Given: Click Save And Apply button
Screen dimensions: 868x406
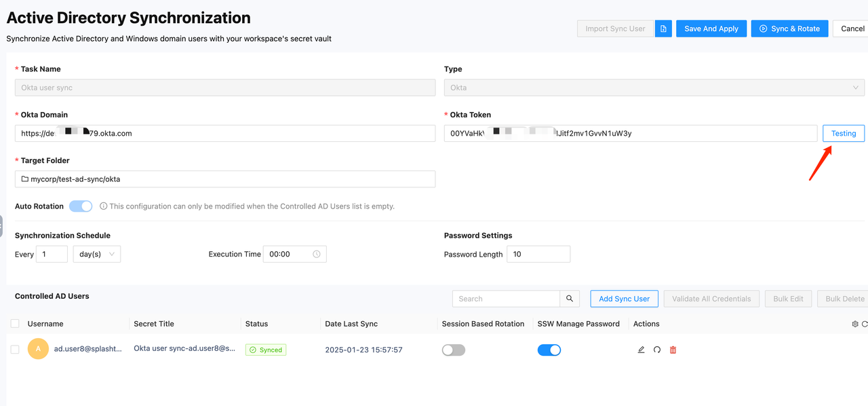Looking at the screenshot, I should (x=711, y=29).
